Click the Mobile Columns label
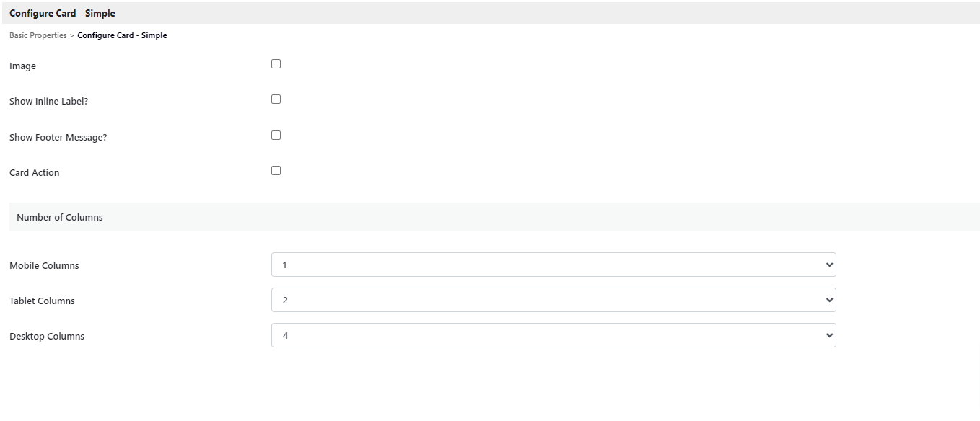The height and width of the screenshot is (421, 980). tap(44, 266)
